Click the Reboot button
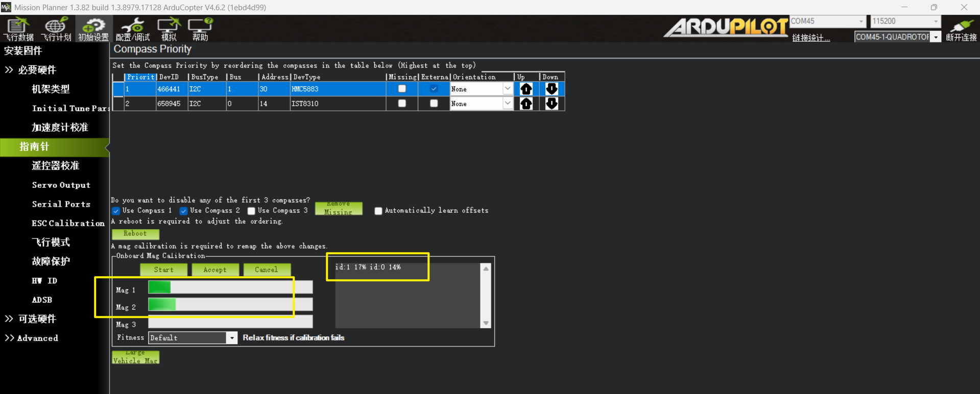Viewport: 980px width, 394px height. pyautogui.click(x=135, y=234)
